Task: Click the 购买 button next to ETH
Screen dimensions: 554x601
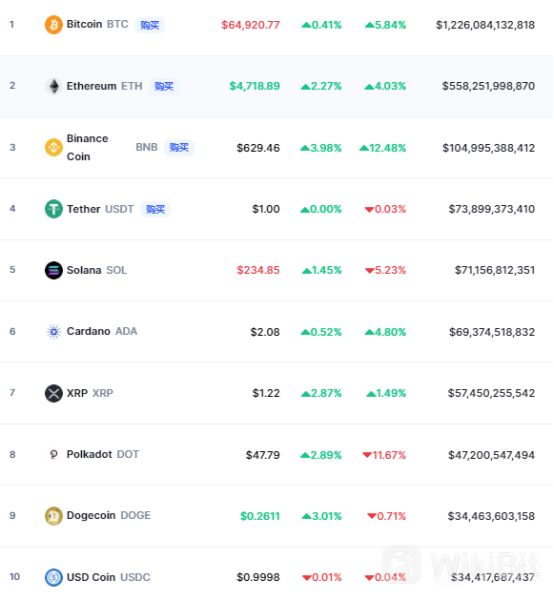Action: coord(164,86)
